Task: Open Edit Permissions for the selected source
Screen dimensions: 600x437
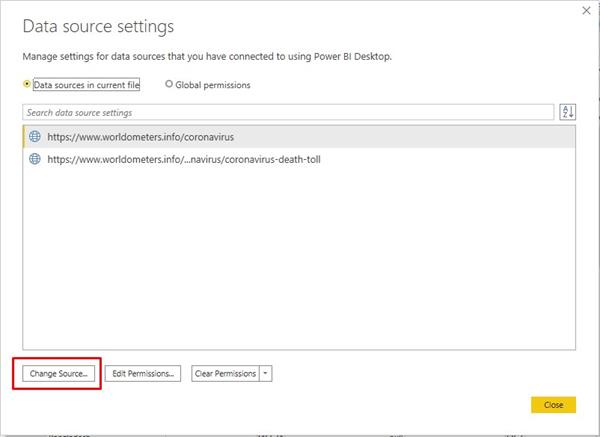Action: [143, 373]
